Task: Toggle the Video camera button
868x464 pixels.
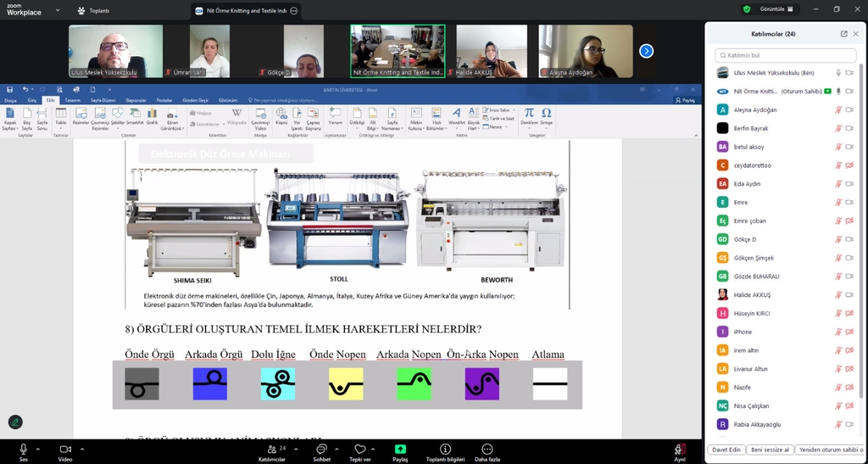Action: point(65,449)
